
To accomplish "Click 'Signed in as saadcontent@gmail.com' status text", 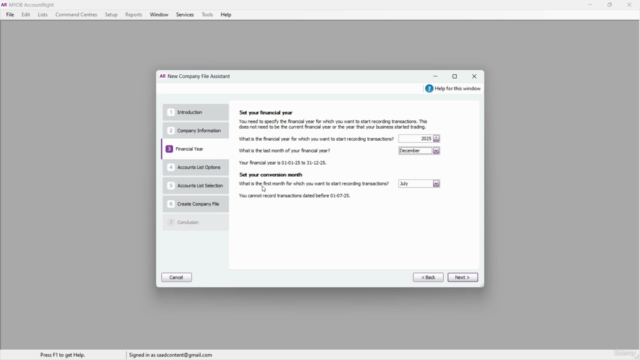I will [171, 355].
